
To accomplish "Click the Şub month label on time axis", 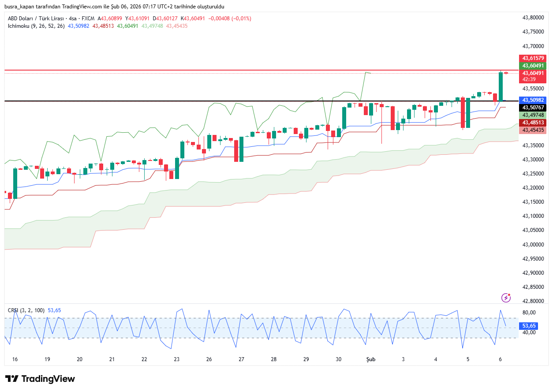I will 370,359.
